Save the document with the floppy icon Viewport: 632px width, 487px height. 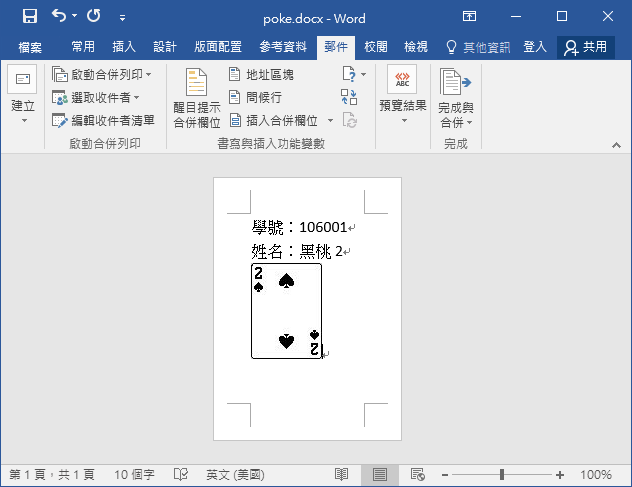[30, 16]
